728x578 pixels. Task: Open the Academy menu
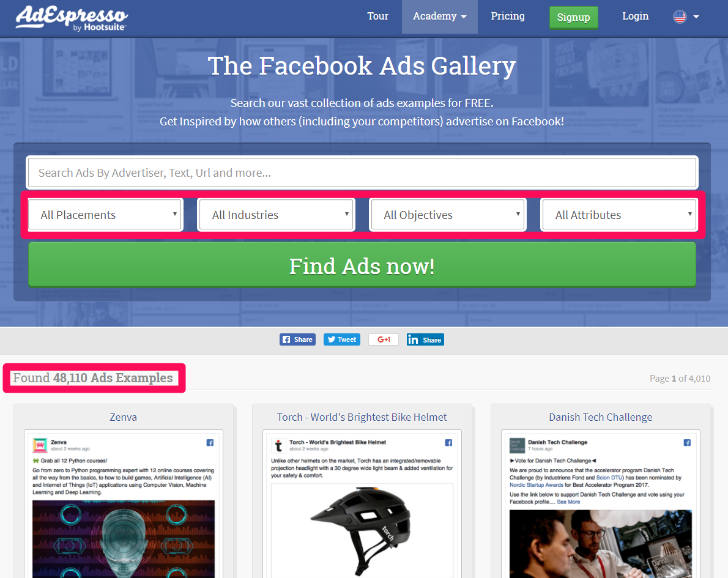pos(439,17)
